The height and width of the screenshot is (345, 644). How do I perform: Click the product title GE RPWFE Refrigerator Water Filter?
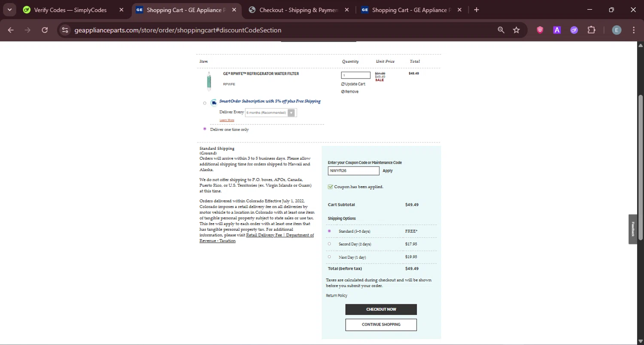[261, 74]
